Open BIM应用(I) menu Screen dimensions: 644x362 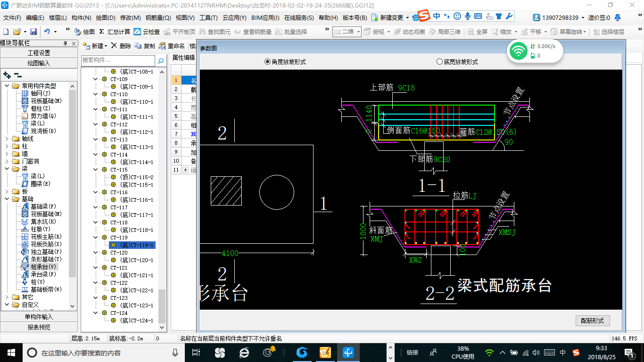coord(265,18)
